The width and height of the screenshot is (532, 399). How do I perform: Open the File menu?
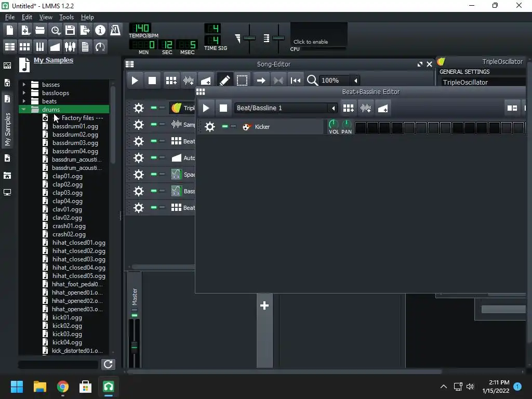point(10,17)
